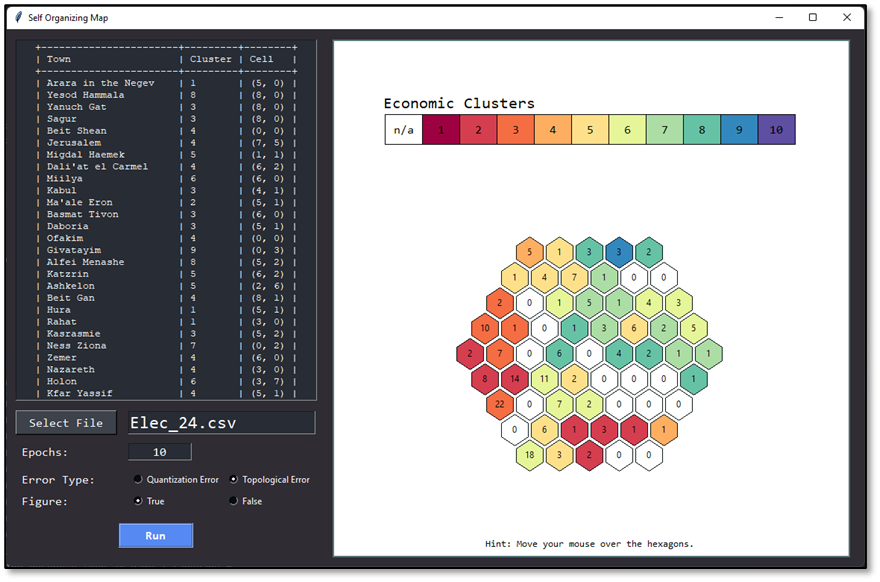Open the Select File dialog
The image size is (880, 582).
(66, 423)
